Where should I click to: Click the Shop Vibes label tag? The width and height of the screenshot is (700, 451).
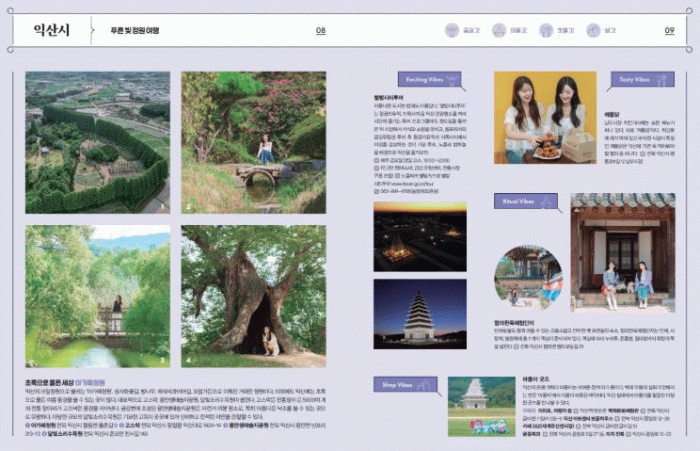(406, 381)
